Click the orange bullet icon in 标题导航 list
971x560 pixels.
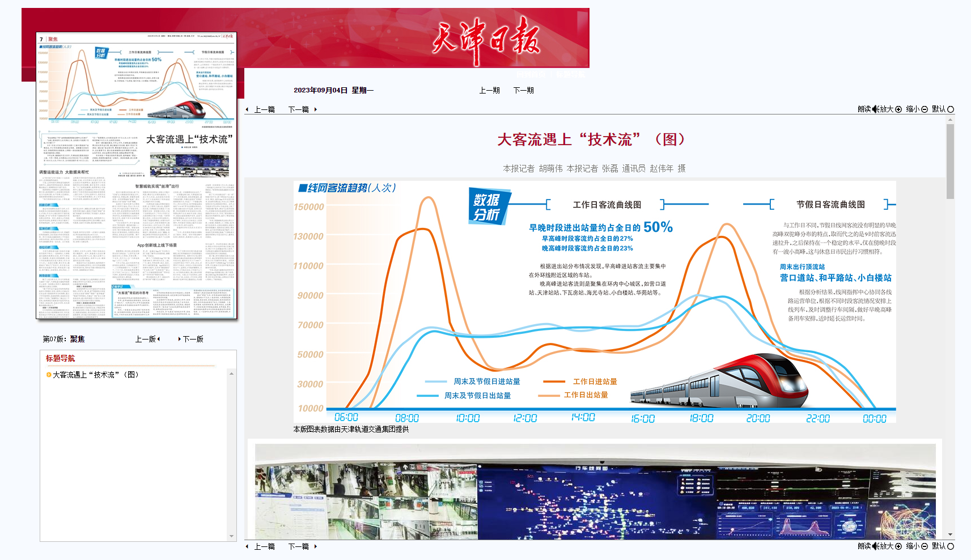tap(49, 375)
